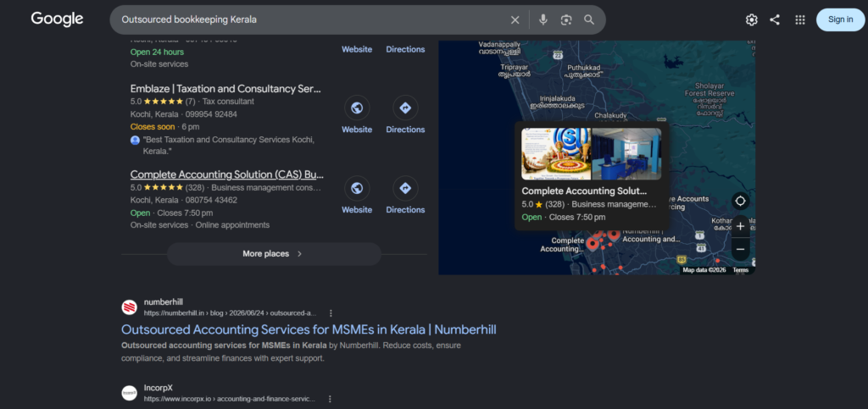Open Complete Accounting Solution website globe icon

tap(357, 188)
